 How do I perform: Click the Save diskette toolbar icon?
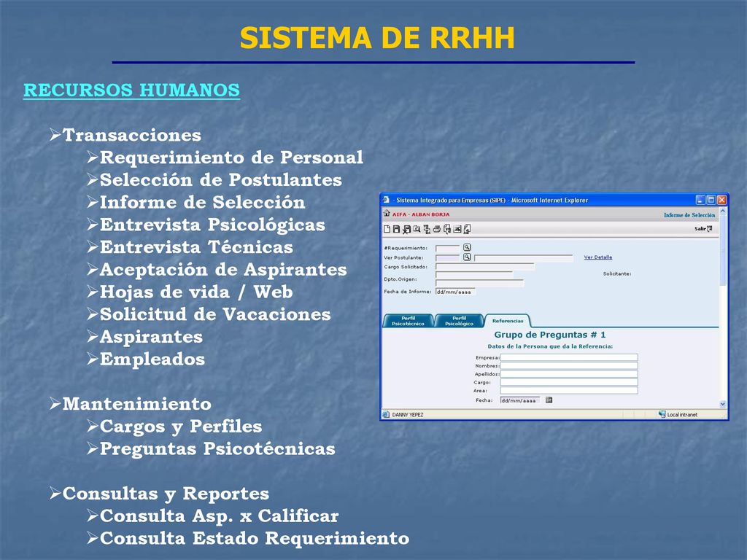point(396,229)
